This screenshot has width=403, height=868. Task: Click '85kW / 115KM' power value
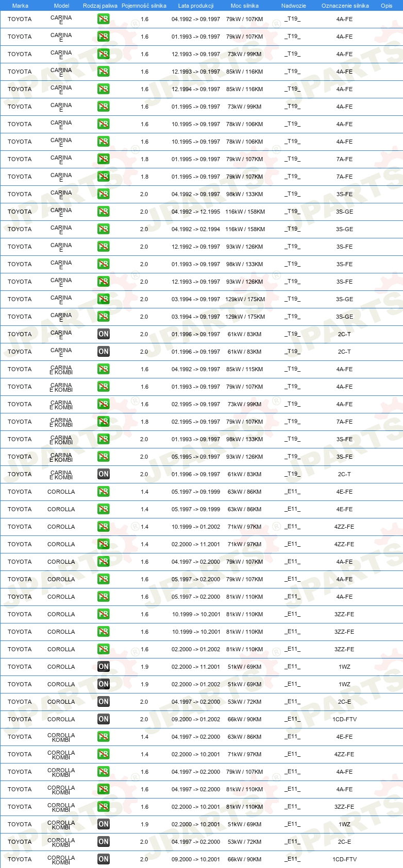point(245,369)
